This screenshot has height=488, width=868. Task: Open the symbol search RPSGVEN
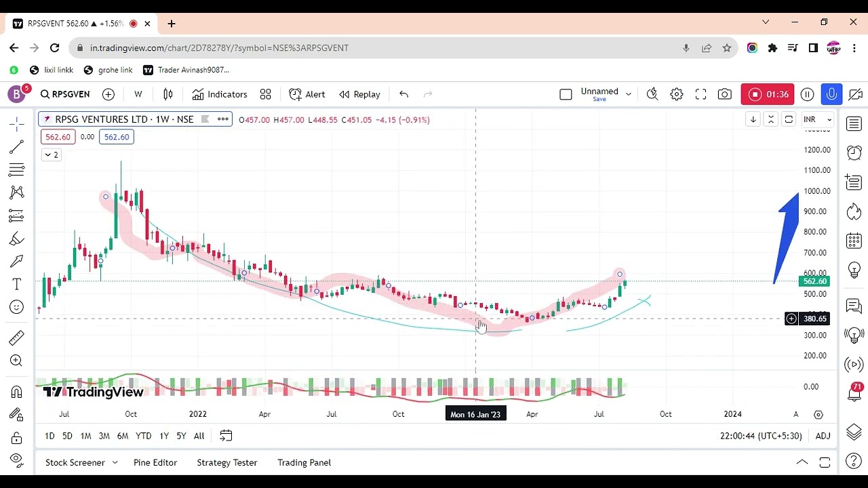[65, 94]
